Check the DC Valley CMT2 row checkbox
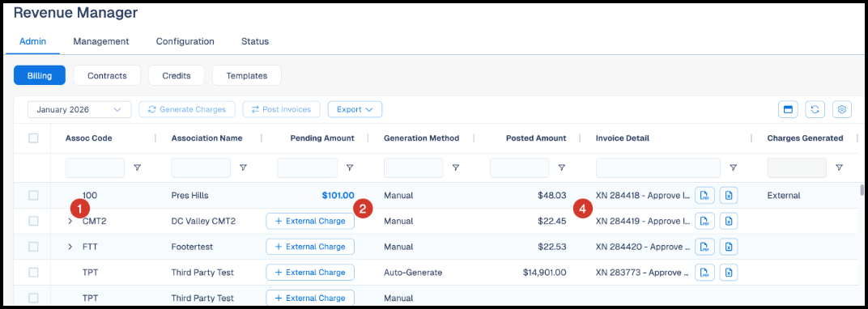This screenshot has height=309, width=868. (x=33, y=221)
